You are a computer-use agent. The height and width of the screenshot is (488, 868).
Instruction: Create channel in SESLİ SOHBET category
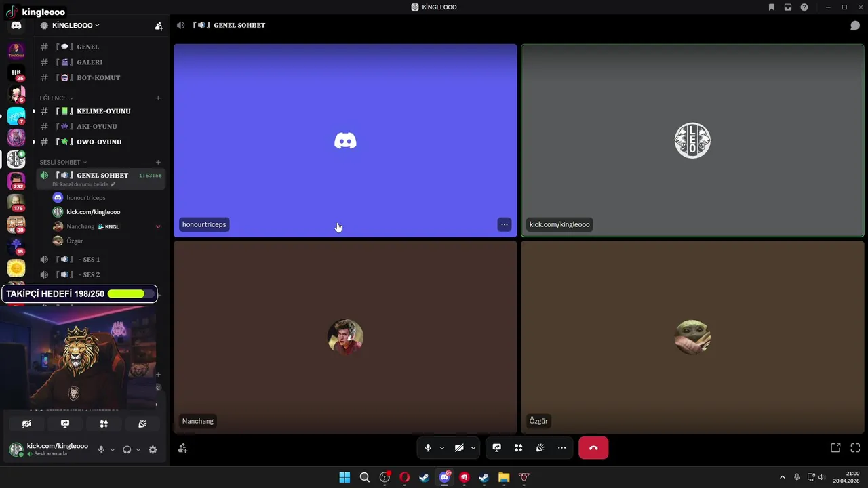(x=158, y=163)
